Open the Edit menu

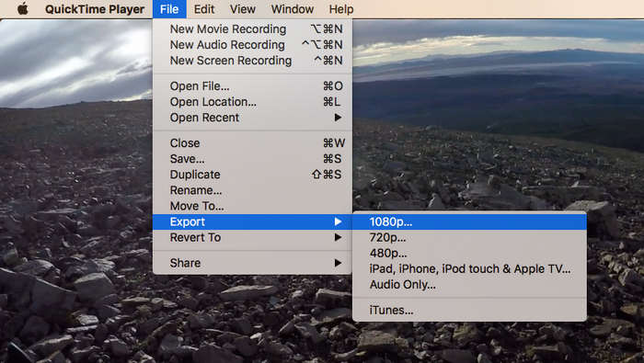204,9
